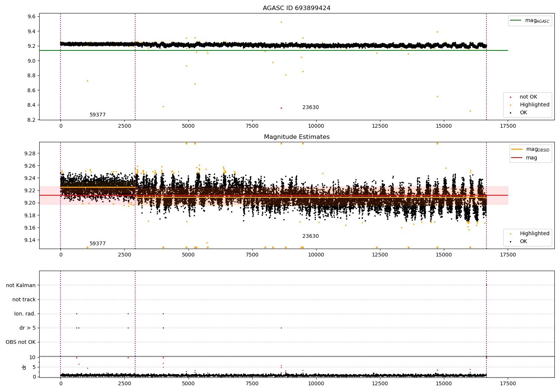The height and width of the screenshot is (392, 560).
Task: Click the 'dr > 5' axis label
Action: click(28, 328)
